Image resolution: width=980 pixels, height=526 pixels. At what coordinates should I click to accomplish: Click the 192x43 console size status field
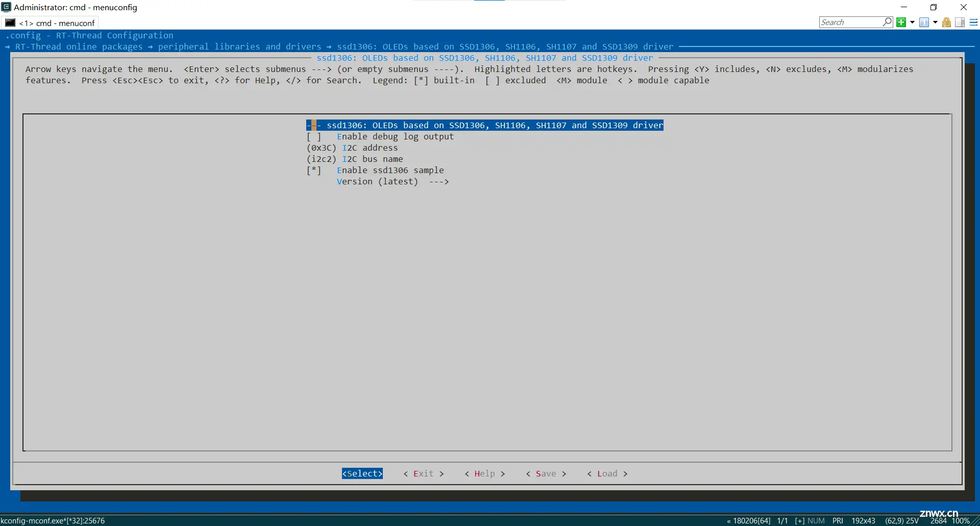coord(864,521)
